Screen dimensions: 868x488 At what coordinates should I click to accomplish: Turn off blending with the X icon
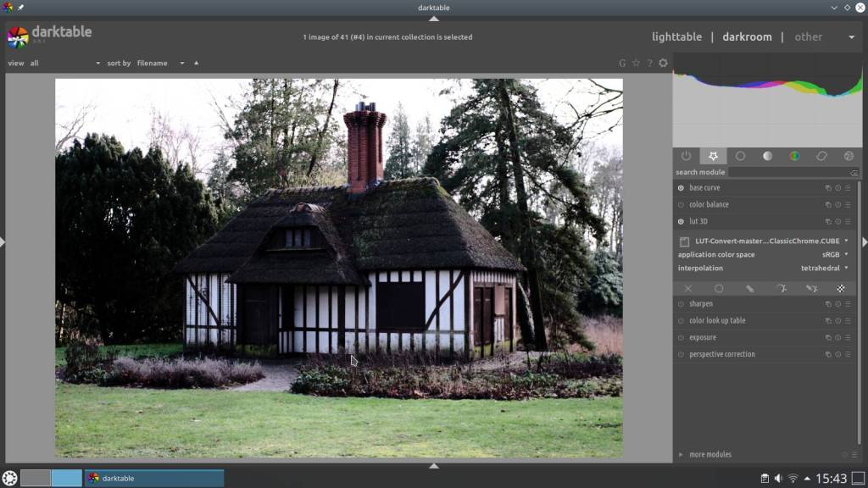(688, 289)
